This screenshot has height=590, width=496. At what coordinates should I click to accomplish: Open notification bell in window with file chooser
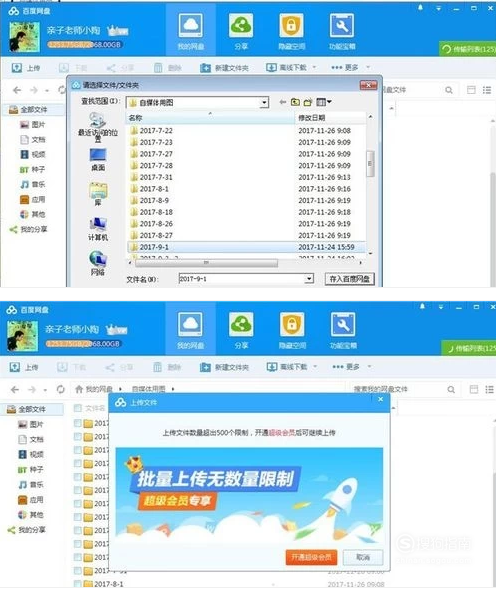pyautogui.click(x=420, y=8)
